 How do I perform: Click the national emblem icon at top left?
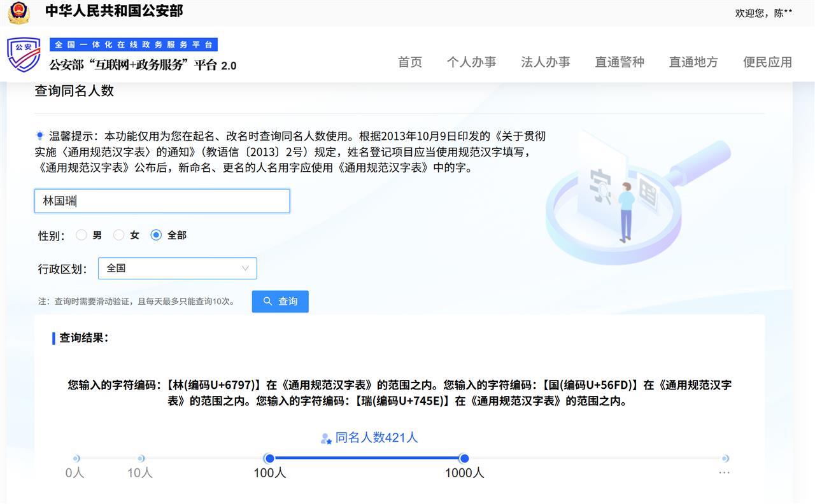(x=18, y=12)
